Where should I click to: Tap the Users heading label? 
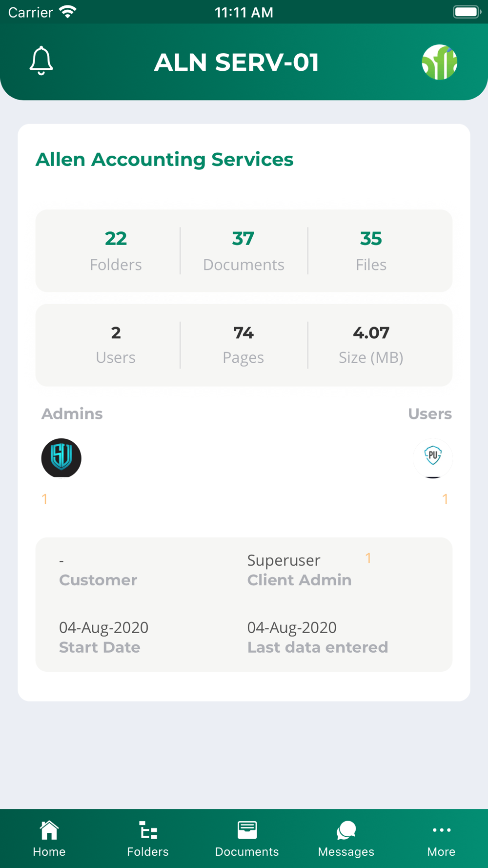point(429,414)
